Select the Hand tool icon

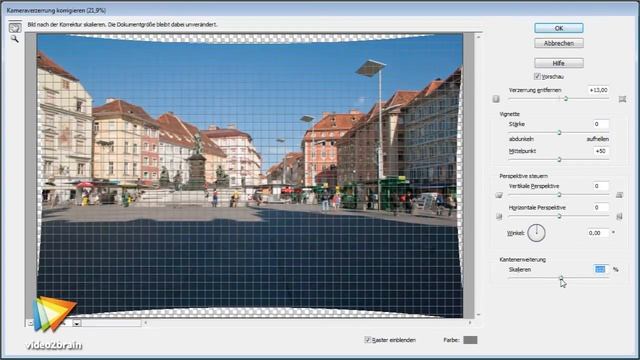pos(15,28)
